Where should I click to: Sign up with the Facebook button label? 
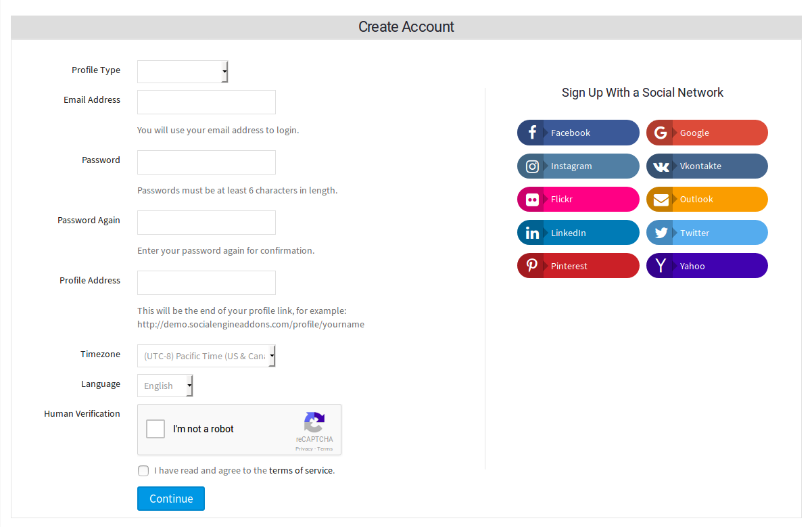571,133
